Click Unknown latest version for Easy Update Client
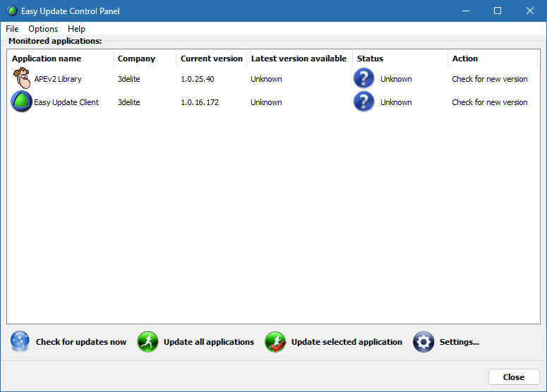Screen dimensions: 547x392 266,102
